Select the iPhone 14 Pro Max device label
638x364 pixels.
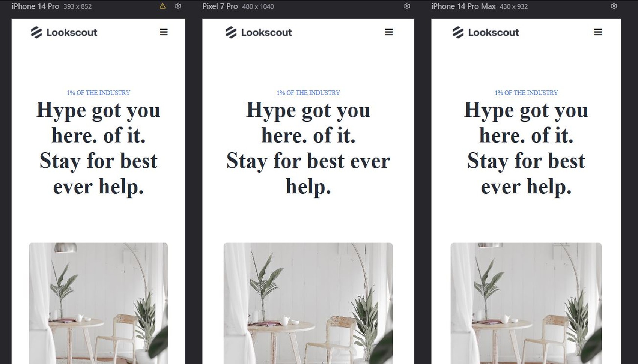463,6
